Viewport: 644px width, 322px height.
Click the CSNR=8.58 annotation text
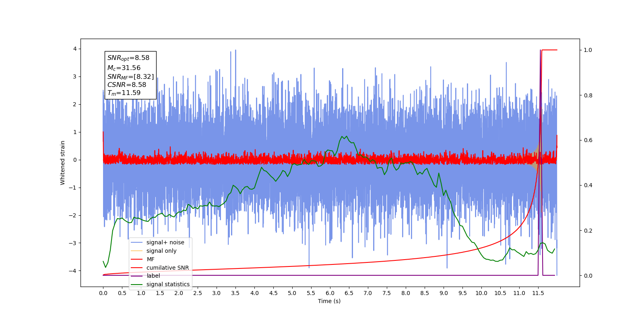(127, 85)
